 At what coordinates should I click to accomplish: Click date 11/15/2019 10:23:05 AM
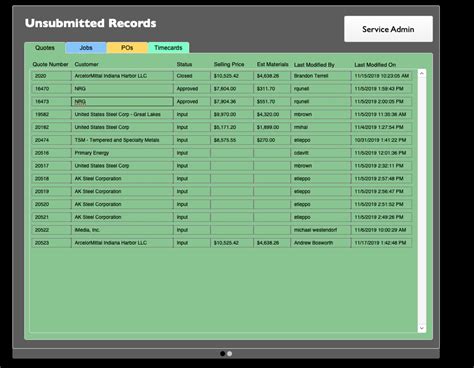click(x=382, y=76)
